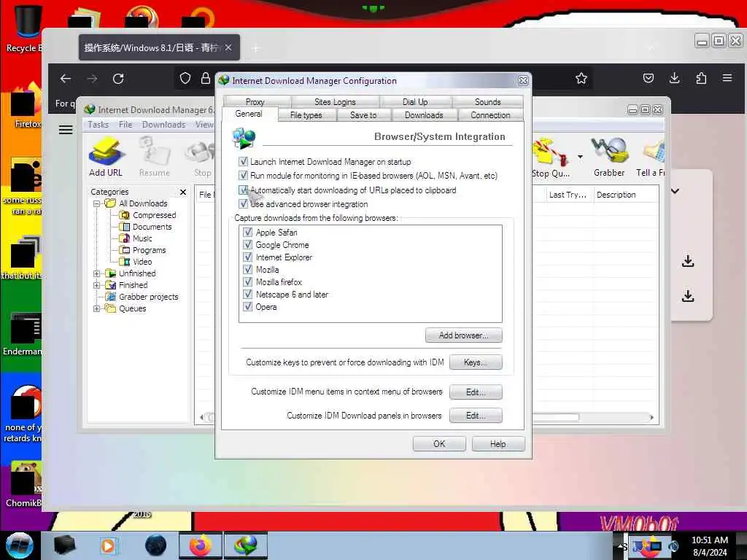This screenshot has height=560, width=747.
Task: Switch to the Sites Logins tab
Action: [335, 101]
